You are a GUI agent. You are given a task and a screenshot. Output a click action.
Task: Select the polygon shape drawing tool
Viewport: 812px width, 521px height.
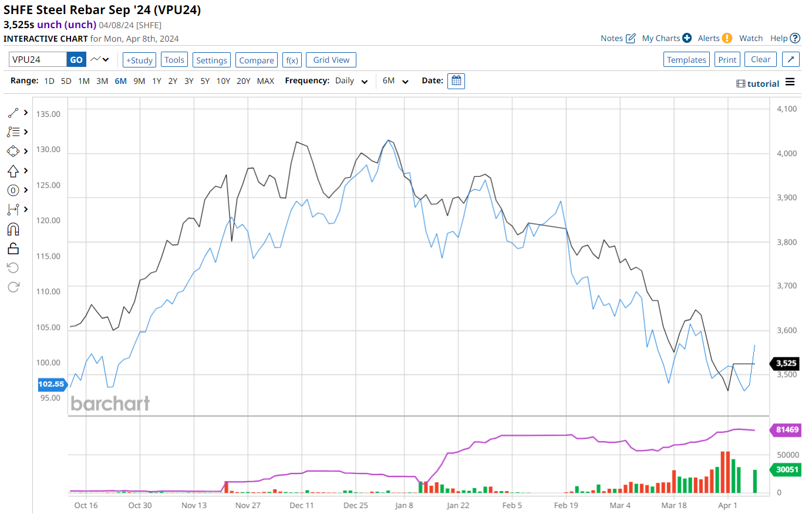[13, 151]
